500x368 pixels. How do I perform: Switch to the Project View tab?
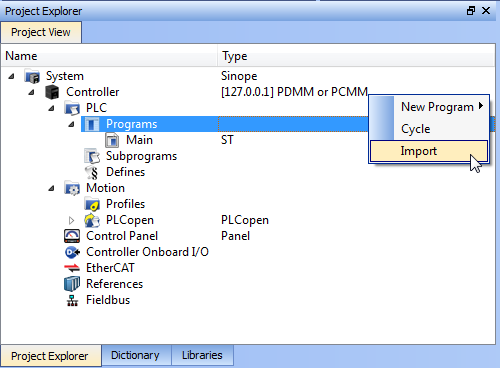(41, 32)
